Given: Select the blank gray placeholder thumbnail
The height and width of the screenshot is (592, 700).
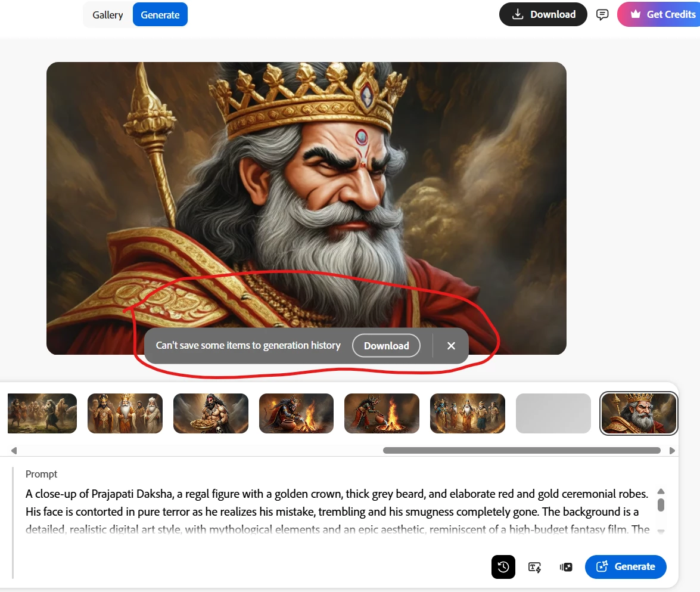Looking at the screenshot, I should [x=553, y=413].
